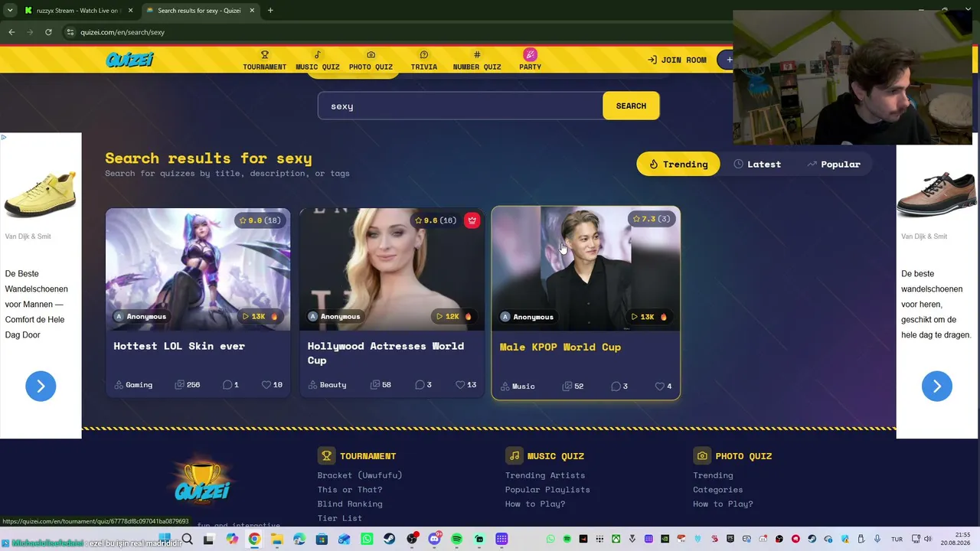Viewport: 980px width, 551px height.
Task: Click the rating badge on Hottest LOL Skin card
Action: click(x=260, y=220)
